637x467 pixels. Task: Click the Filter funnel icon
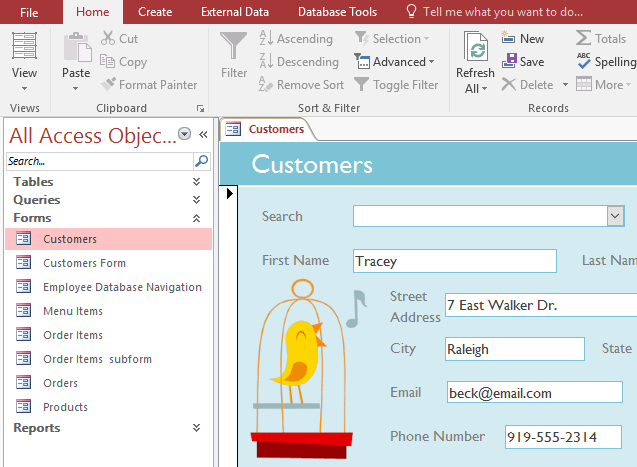click(234, 47)
